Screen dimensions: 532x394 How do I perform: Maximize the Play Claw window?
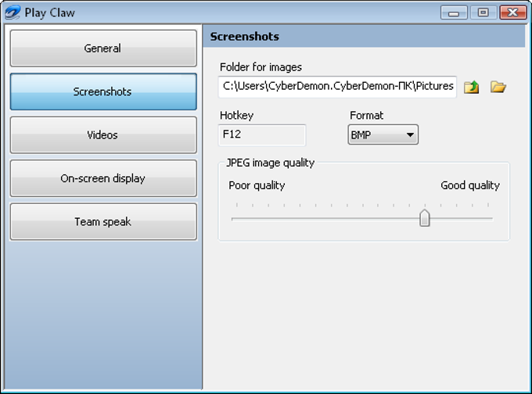click(483, 13)
